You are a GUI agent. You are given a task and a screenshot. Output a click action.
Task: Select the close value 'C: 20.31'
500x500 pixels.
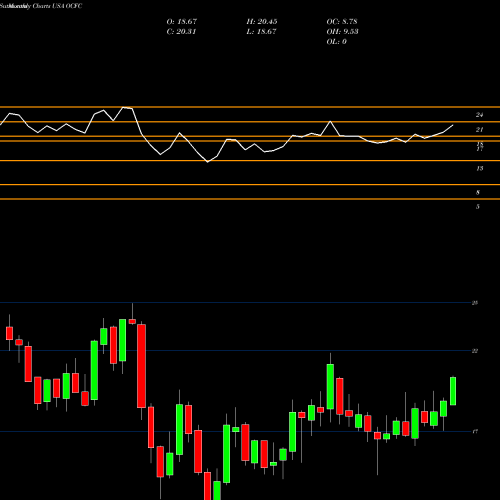pyautogui.click(x=182, y=32)
